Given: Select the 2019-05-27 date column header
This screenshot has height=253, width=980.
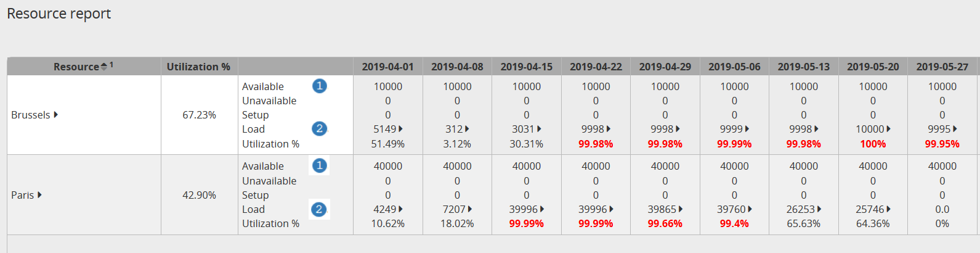Looking at the screenshot, I should [x=942, y=67].
